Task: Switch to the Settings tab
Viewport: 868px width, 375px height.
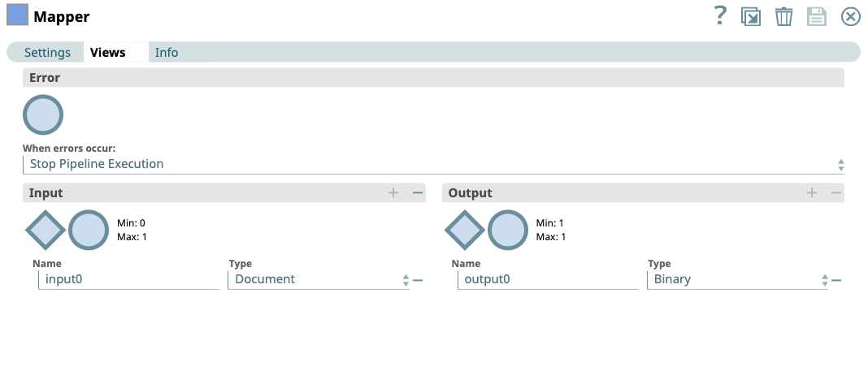Action: tap(47, 52)
